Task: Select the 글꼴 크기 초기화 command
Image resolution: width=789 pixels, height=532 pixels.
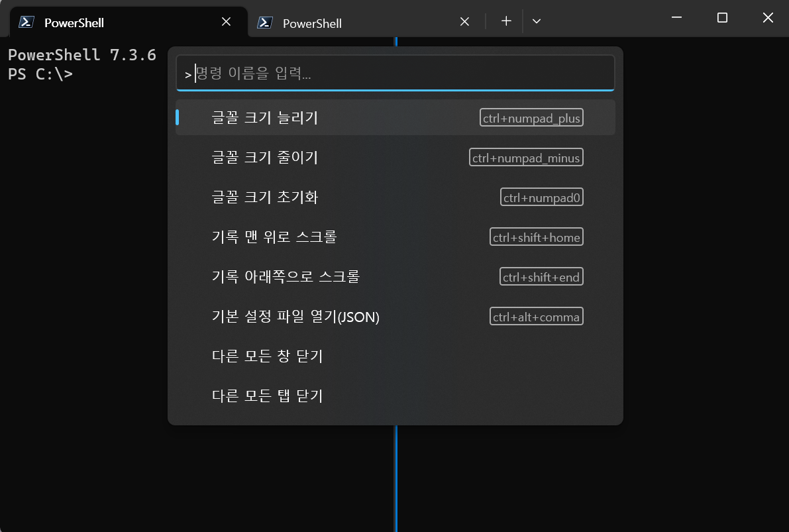Action: (x=395, y=197)
